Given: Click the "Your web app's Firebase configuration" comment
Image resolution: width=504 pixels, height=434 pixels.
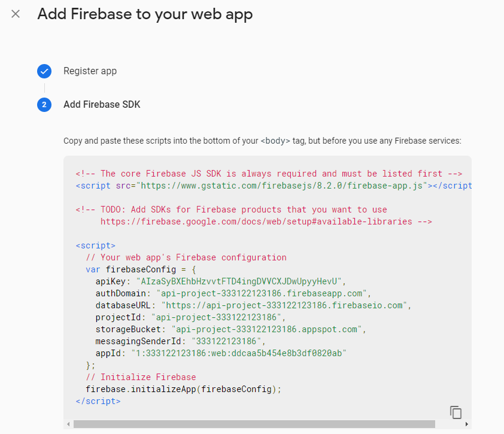Looking at the screenshot, I should tap(186, 258).
